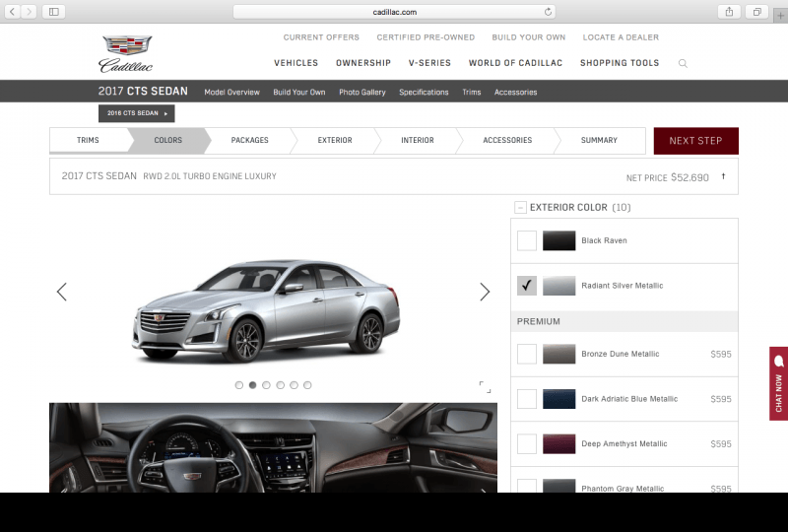Open the Locate a Dealer link
The image size is (788, 532).
coord(621,37)
